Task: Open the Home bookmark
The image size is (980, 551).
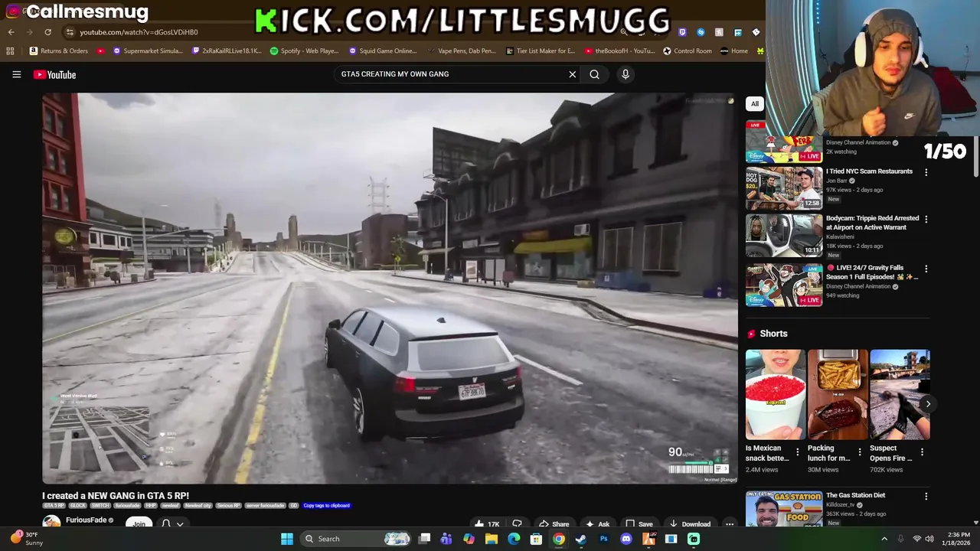Action: [734, 51]
